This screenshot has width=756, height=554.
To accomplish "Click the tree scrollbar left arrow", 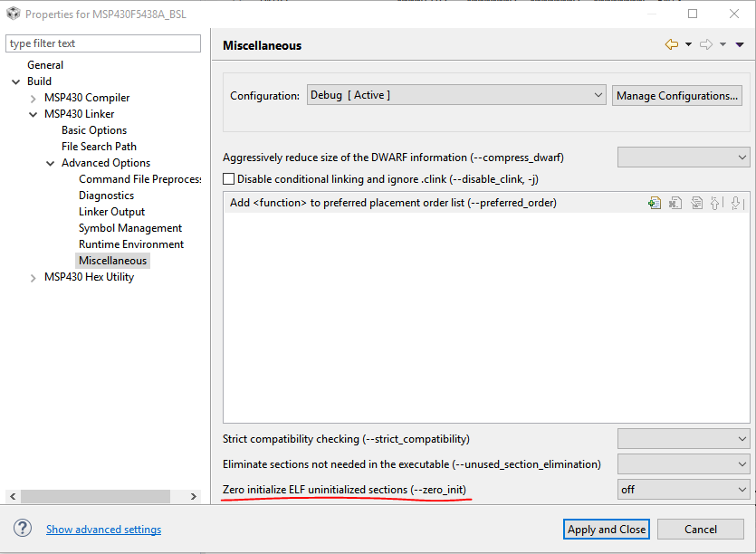I will 13,496.
